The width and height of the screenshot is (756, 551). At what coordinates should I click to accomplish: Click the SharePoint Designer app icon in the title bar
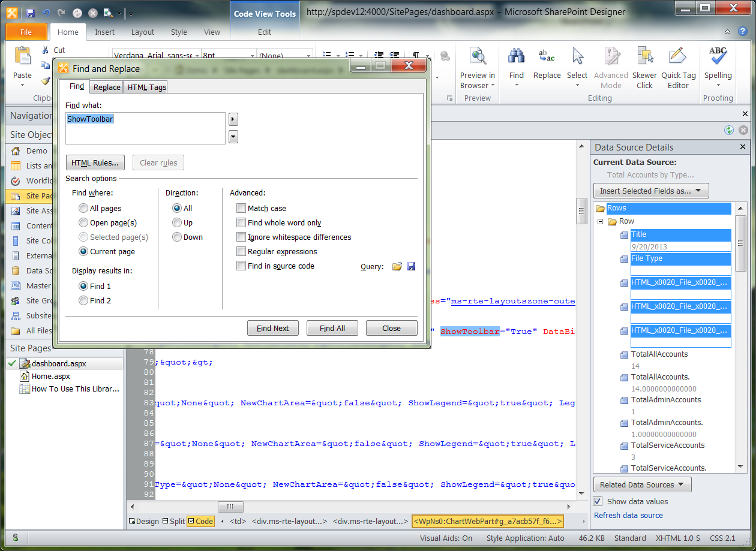point(12,12)
